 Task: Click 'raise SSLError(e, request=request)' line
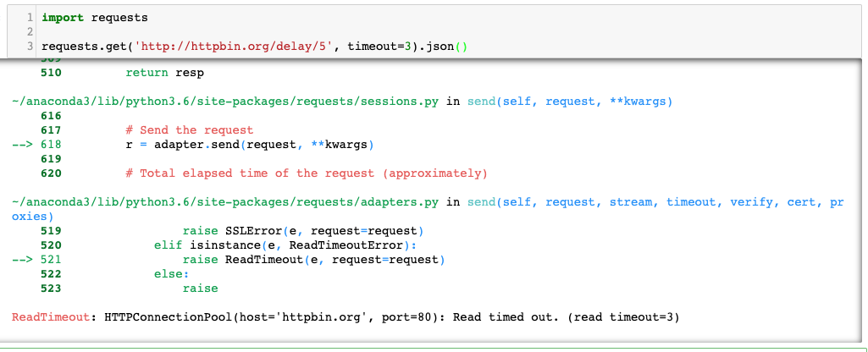[x=303, y=231]
